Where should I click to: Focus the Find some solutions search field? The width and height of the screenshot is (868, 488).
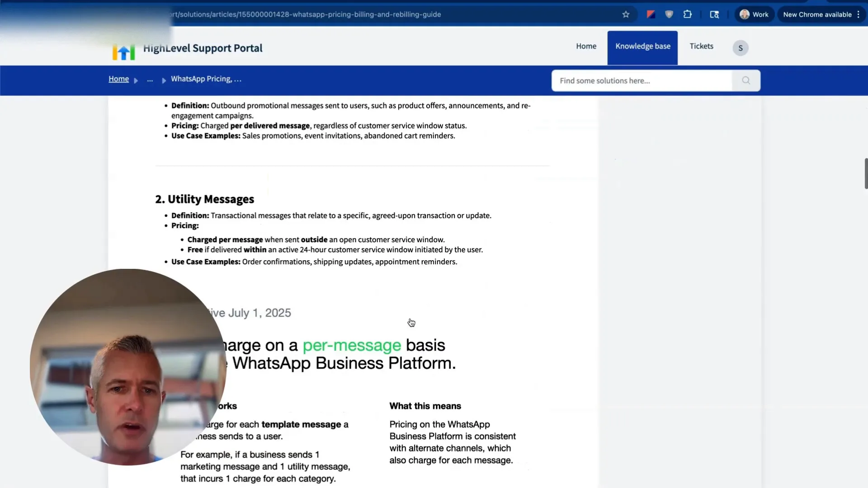[642, 80]
